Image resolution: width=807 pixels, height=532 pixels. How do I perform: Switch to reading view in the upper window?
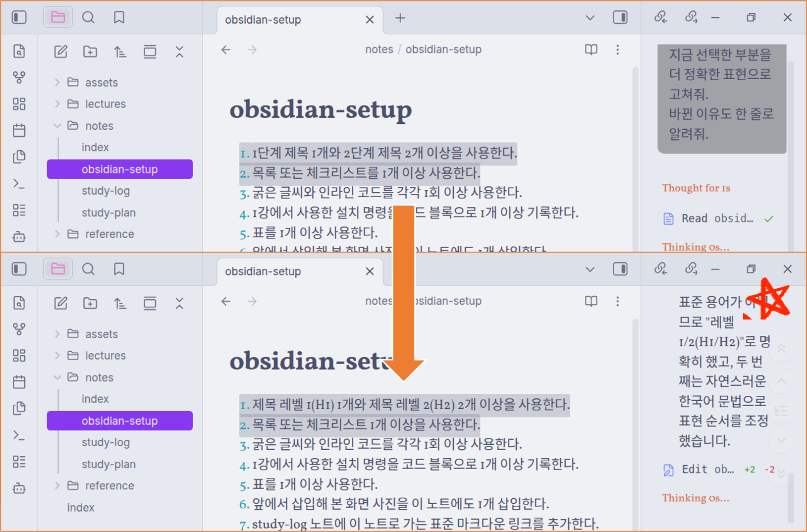[591, 50]
